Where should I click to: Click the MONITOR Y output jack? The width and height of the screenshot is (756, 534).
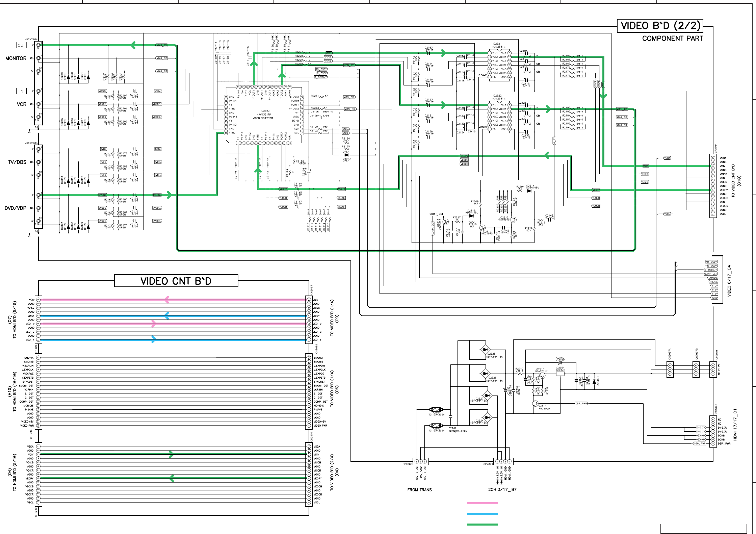coord(39,45)
